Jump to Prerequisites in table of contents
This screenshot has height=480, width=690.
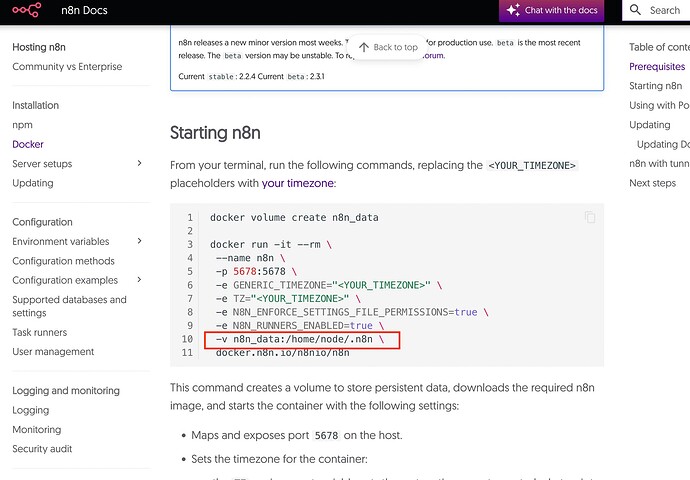click(x=658, y=67)
